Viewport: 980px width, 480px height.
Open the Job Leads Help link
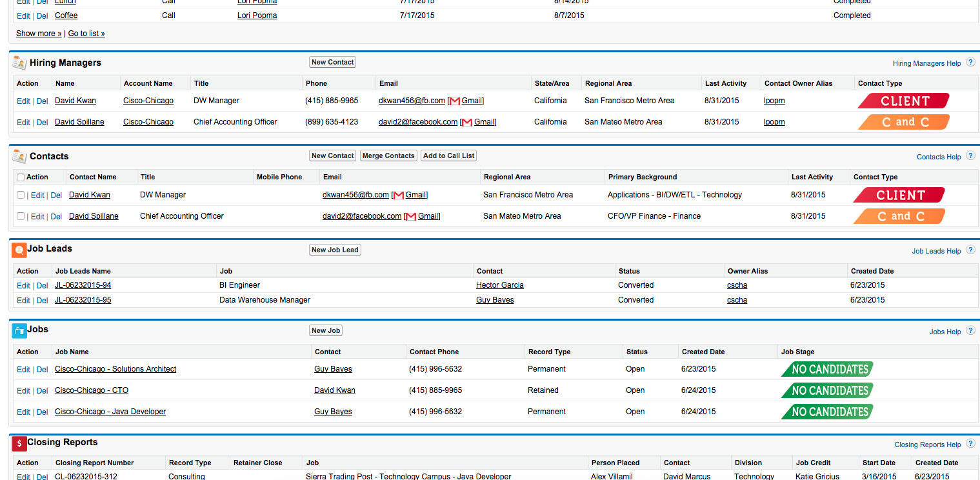(x=937, y=251)
